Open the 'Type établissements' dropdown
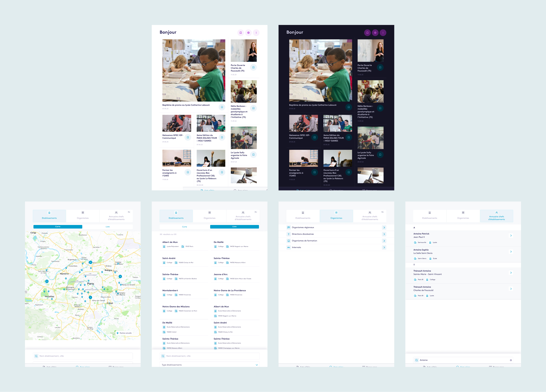Image resolution: width=546 pixels, height=392 pixels. [209, 365]
